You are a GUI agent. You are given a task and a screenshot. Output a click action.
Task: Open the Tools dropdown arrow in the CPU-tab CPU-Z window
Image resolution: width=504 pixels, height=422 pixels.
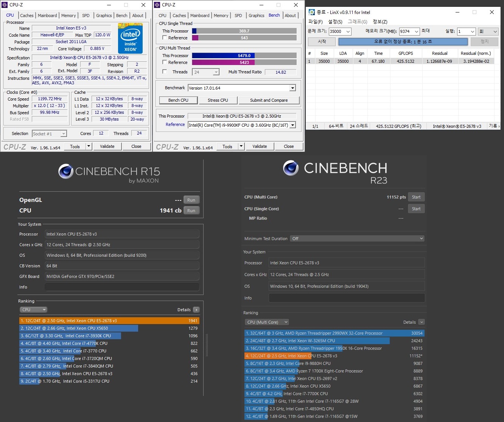tap(89, 146)
